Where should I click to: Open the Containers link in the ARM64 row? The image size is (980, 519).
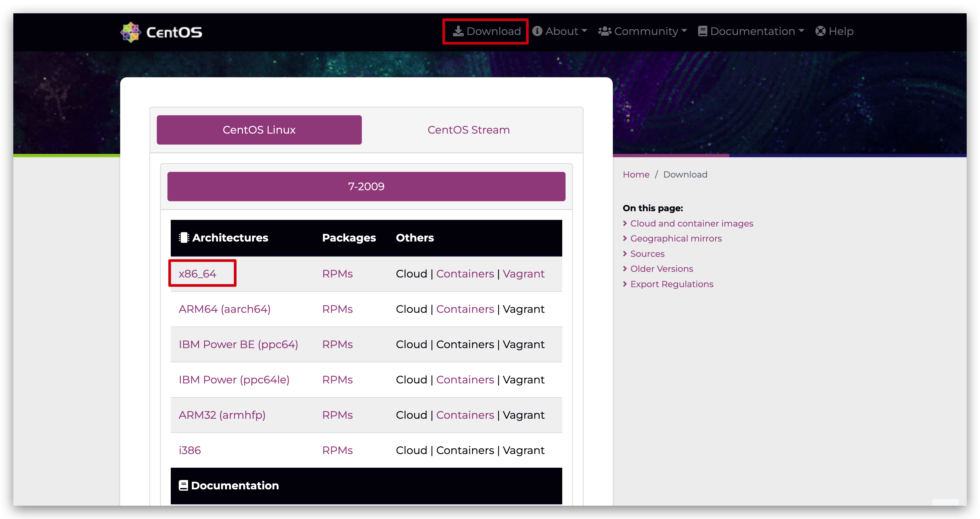tap(465, 309)
